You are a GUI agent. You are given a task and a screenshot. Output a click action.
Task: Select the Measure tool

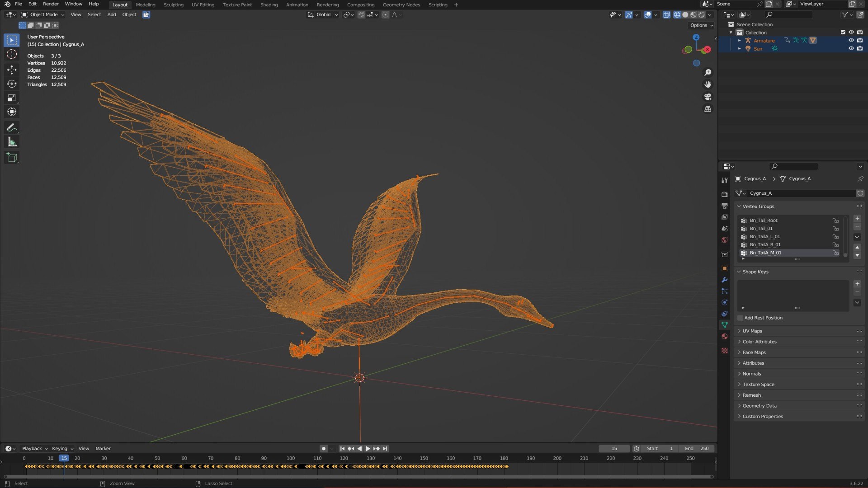tap(12, 142)
